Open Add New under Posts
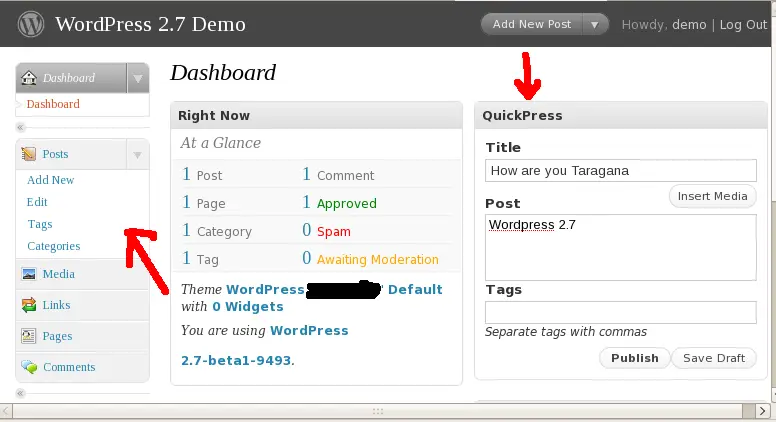776x422 pixels. click(x=50, y=180)
